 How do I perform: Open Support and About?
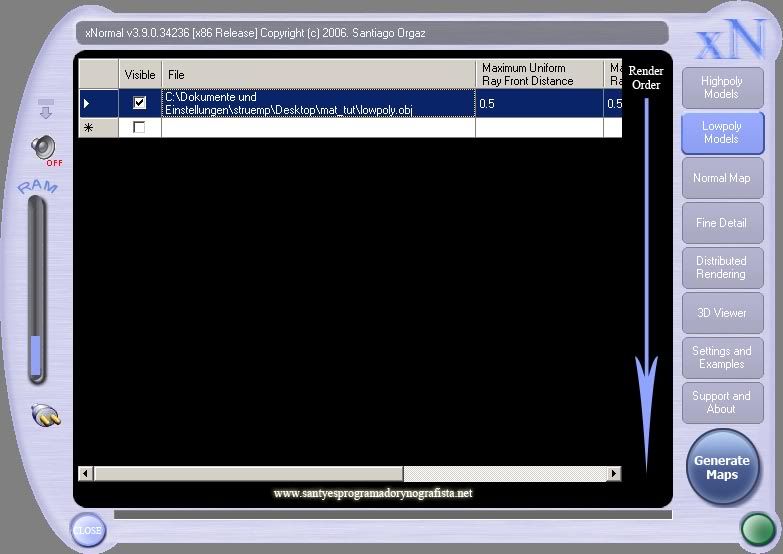coord(722,403)
